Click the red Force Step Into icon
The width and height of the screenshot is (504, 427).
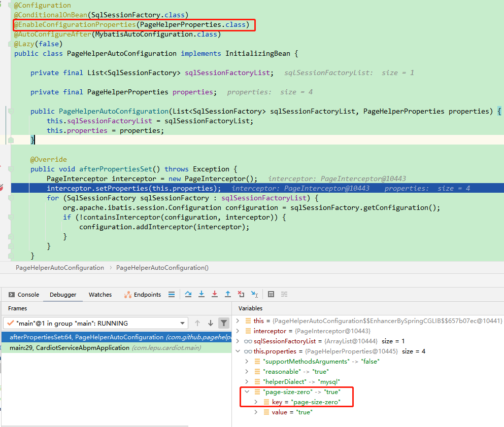click(214, 294)
